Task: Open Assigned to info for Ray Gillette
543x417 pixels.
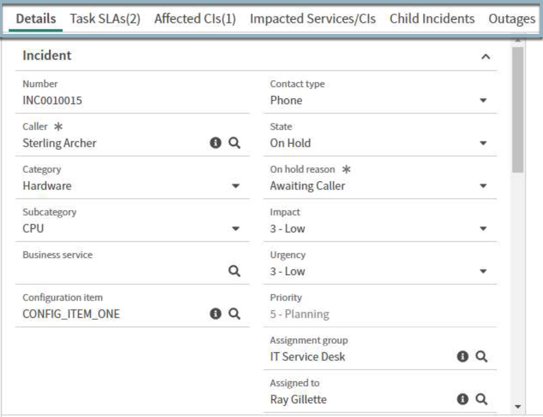Action: click(463, 399)
